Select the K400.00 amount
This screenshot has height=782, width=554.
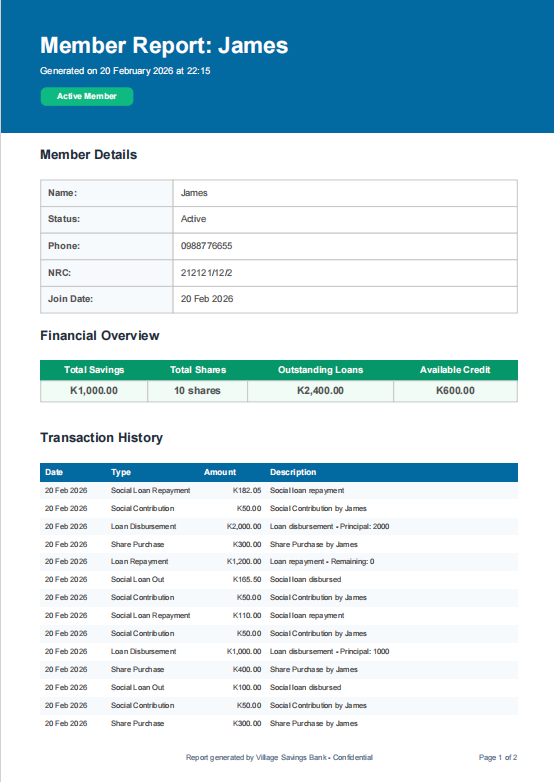click(x=247, y=669)
